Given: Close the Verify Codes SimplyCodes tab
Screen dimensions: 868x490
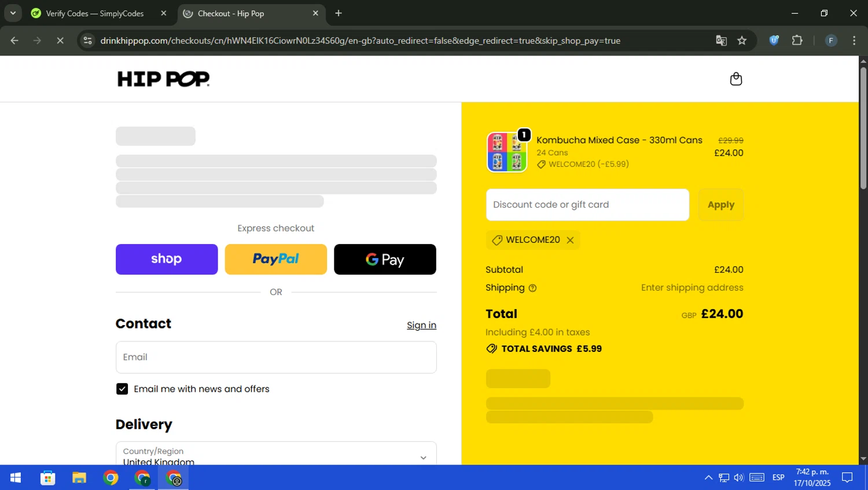Looking at the screenshot, I should 164,13.
